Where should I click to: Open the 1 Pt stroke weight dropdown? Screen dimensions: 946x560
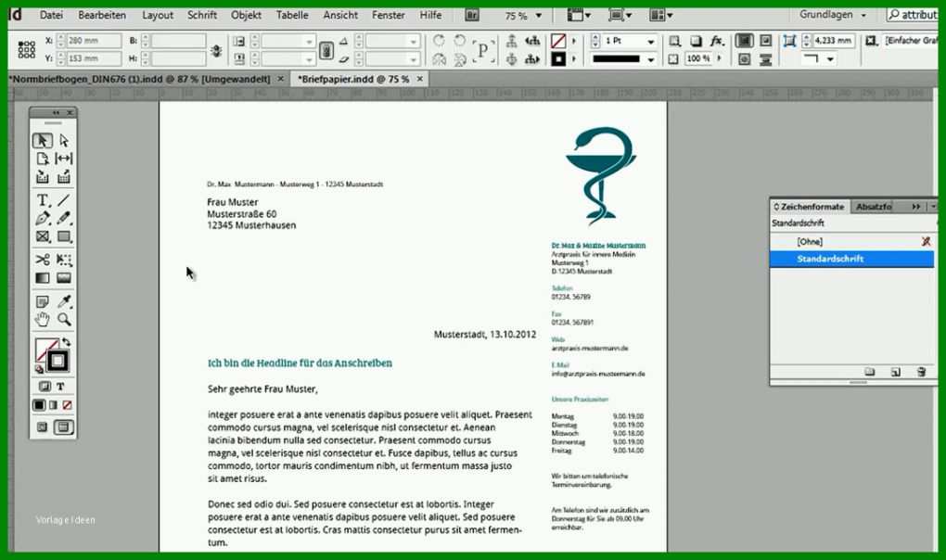[650, 41]
